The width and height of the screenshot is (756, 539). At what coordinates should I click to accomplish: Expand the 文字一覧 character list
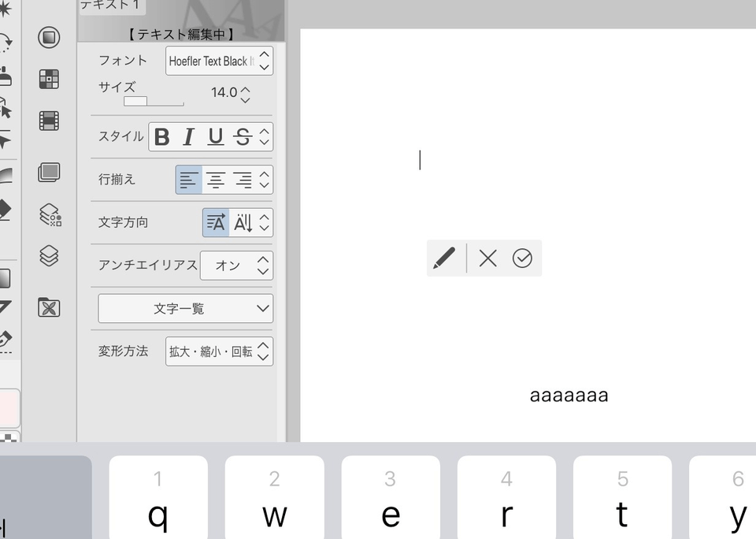185,309
